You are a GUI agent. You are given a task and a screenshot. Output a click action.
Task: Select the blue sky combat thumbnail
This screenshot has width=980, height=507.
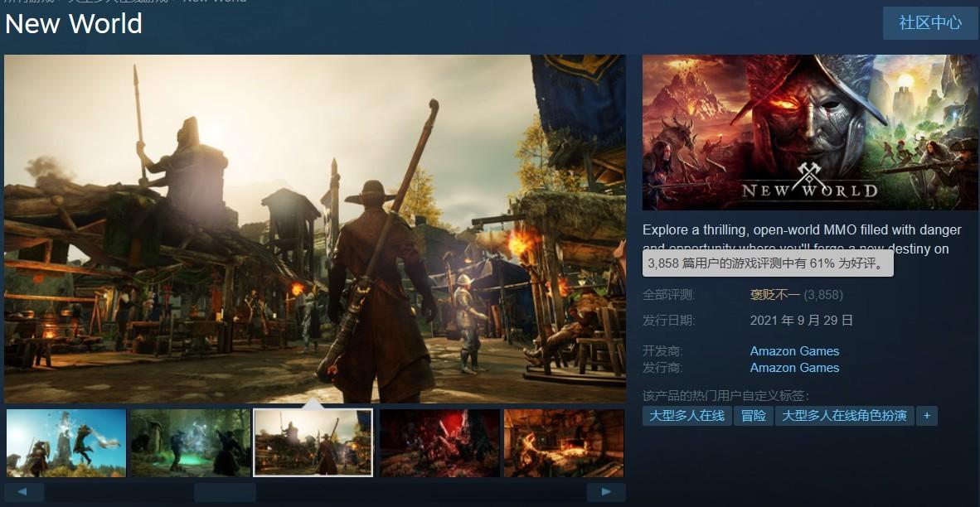pos(66,442)
